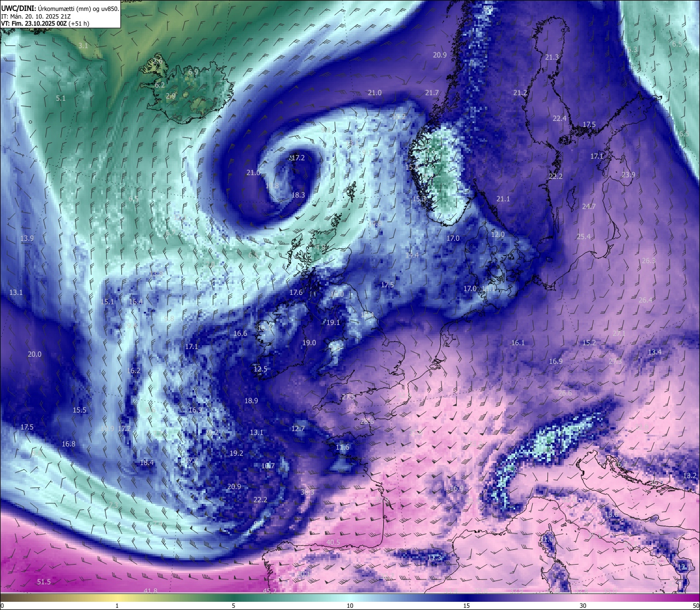Click the 19.2 value in the Bay of Biscay

(x=236, y=453)
